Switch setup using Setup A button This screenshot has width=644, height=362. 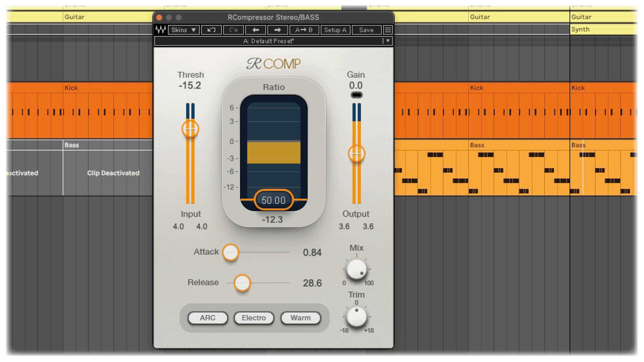click(335, 30)
